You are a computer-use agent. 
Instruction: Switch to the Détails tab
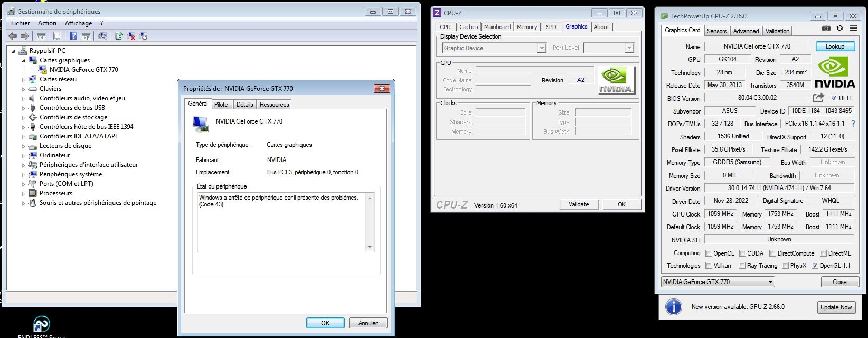coord(245,105)
